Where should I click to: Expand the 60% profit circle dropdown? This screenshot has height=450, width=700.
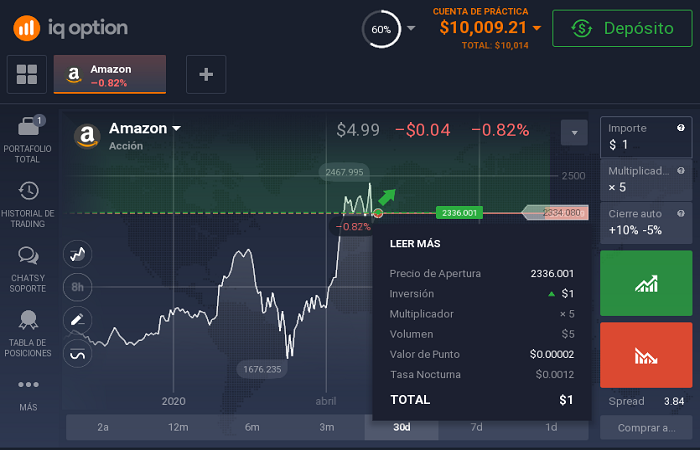tap(411, 29)
